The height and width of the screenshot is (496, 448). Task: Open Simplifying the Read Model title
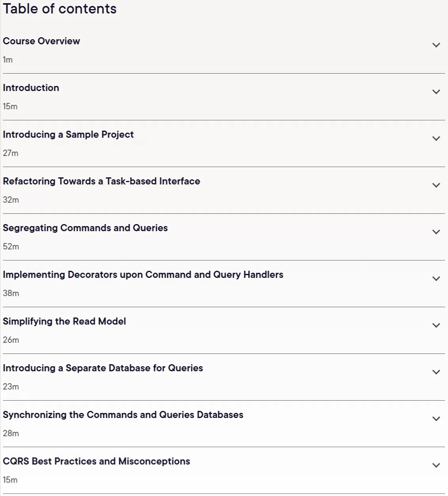(64, 321)
